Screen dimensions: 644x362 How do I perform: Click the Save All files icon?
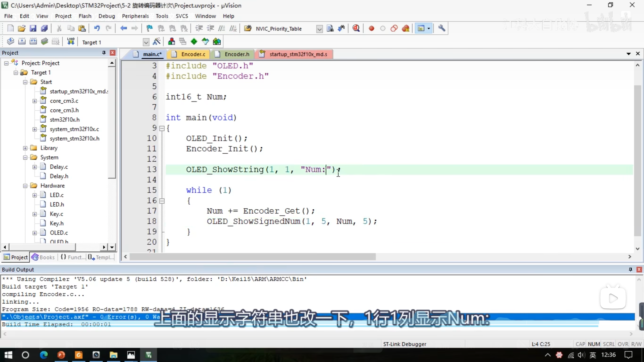tap(45, 28)
